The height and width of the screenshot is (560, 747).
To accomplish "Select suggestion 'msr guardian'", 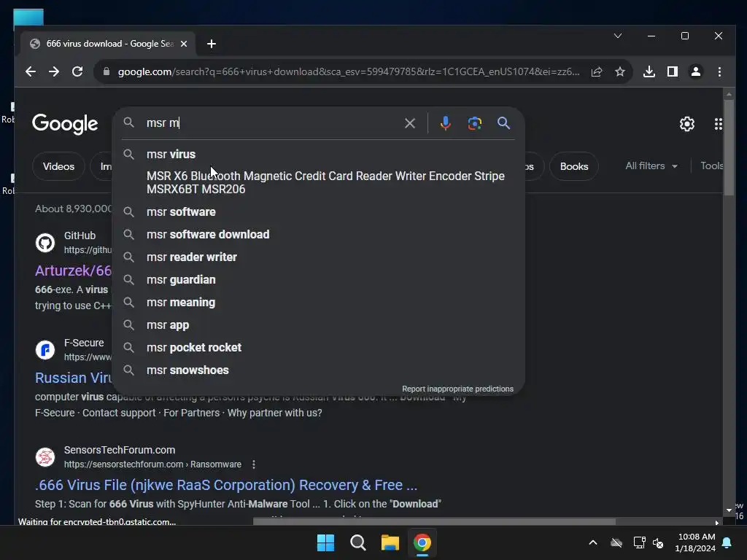I will (318, 279).
